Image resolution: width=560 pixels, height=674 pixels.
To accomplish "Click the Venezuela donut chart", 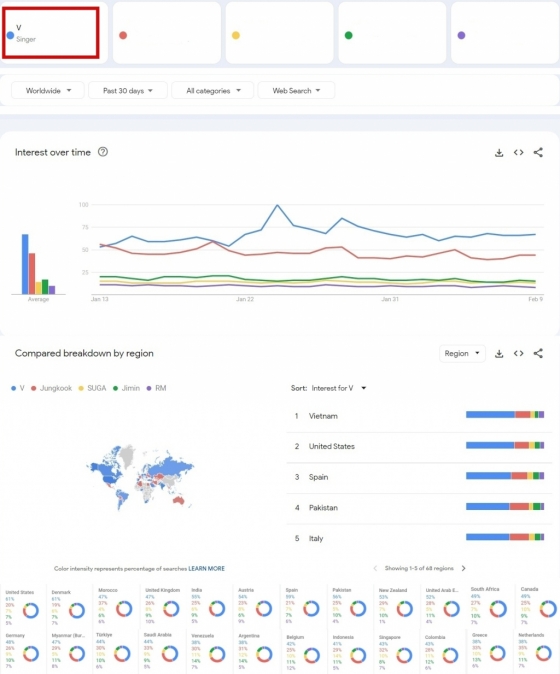I will point(217,654).
